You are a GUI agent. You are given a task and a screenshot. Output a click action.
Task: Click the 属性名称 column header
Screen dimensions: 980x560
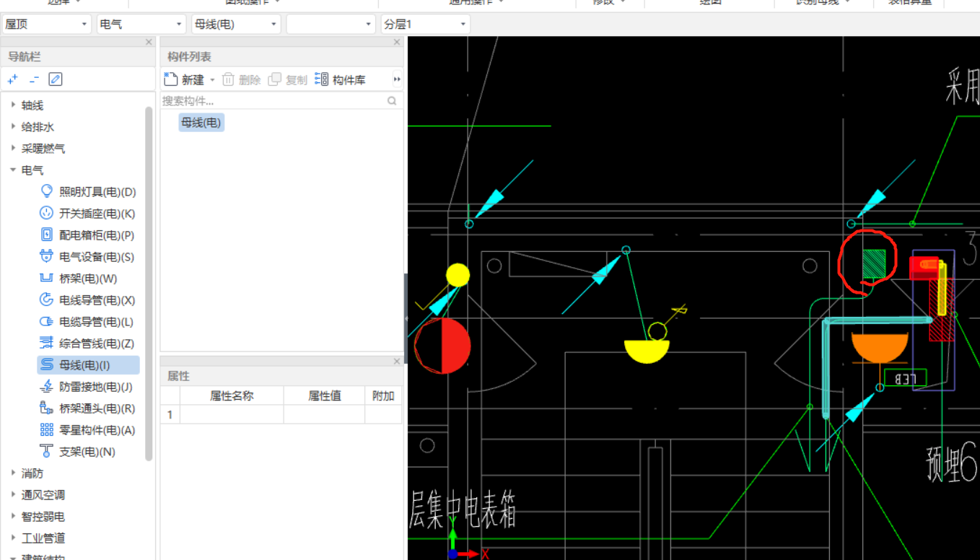point(232,395)
